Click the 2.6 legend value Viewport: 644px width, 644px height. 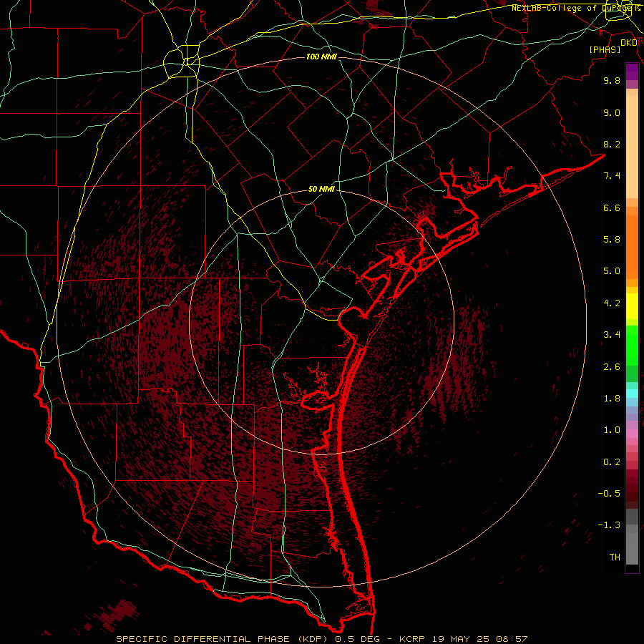coord(612,367)
